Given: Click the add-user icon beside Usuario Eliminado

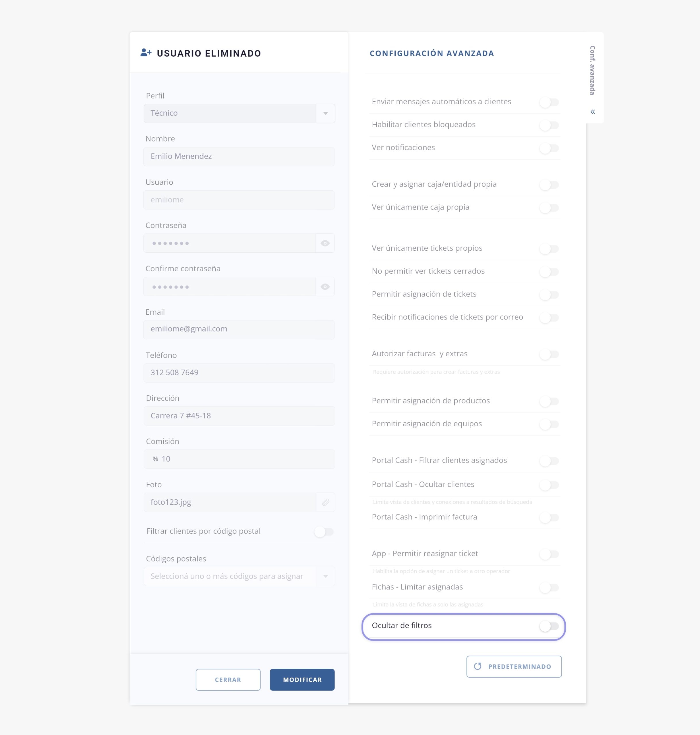Looking at the screenshot, I should point(146,53).
